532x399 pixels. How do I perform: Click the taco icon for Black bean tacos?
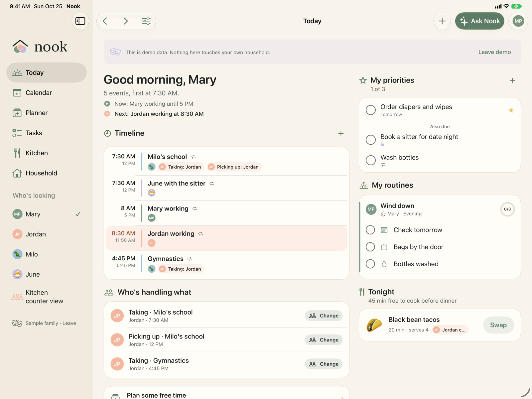tap(374, 325)
